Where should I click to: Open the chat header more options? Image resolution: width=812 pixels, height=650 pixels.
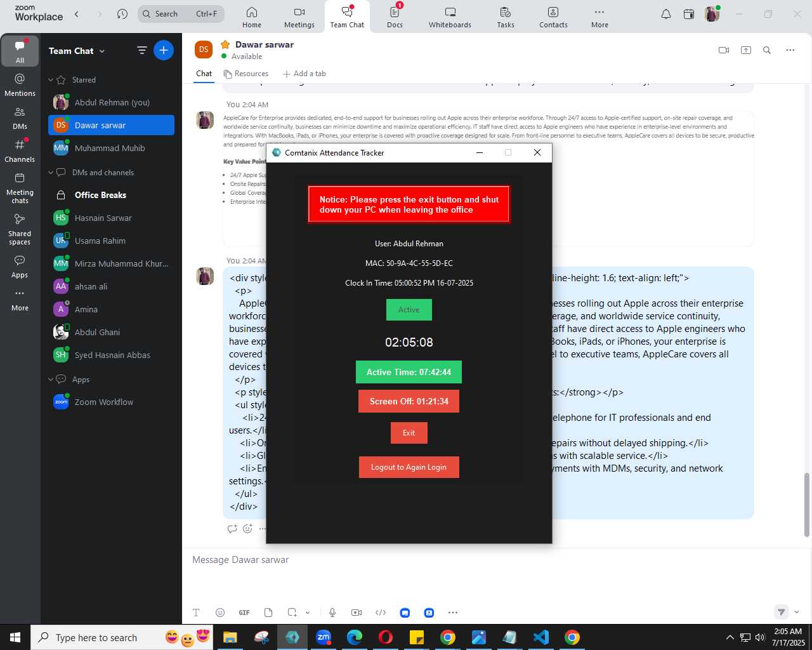(x=790, y=50)
